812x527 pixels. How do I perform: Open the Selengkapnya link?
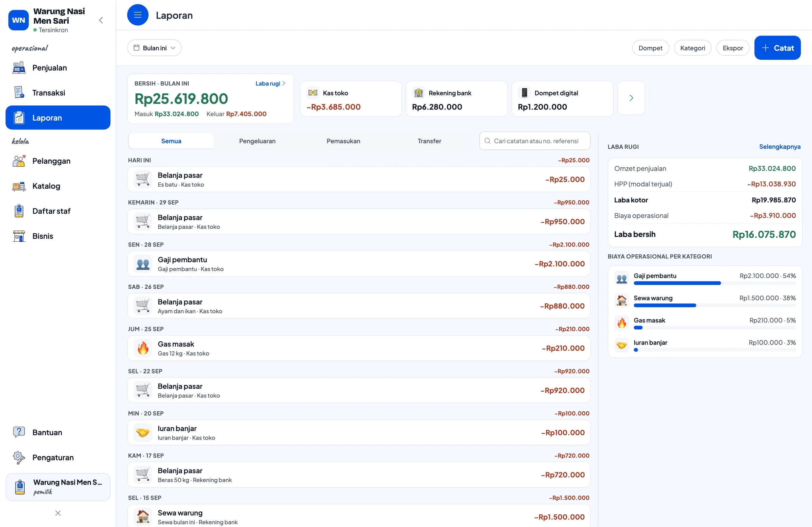780,147
